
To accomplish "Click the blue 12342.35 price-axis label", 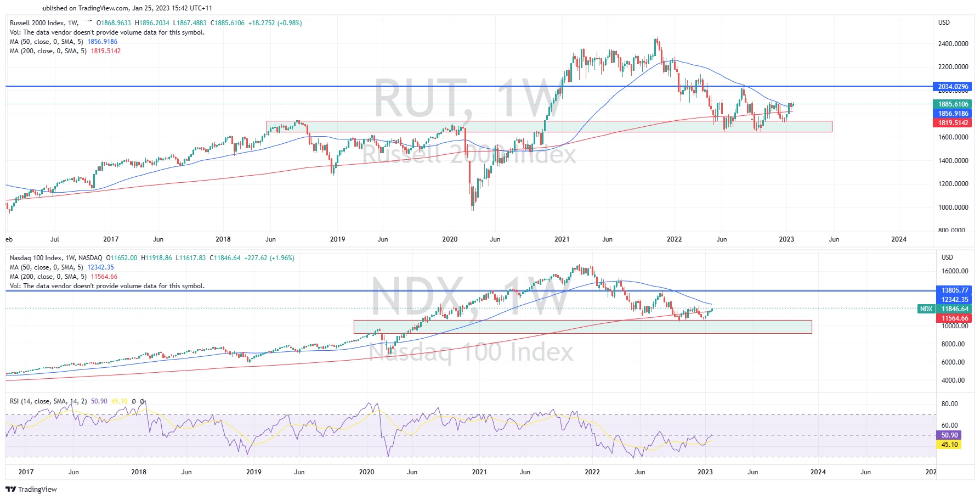I will [954, 300].
